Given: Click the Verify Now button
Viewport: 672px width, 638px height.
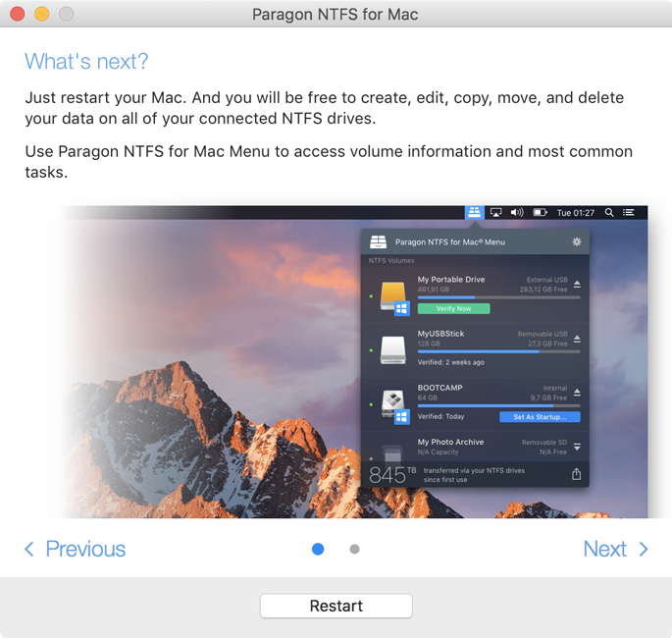Looking at the screenshot, I should click(x=453, y=308).
